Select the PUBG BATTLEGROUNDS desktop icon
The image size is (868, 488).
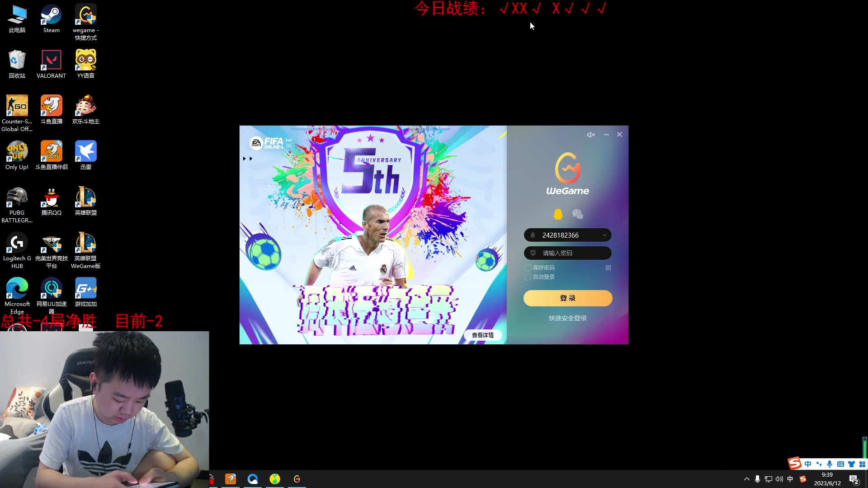[x=17, y=205]
